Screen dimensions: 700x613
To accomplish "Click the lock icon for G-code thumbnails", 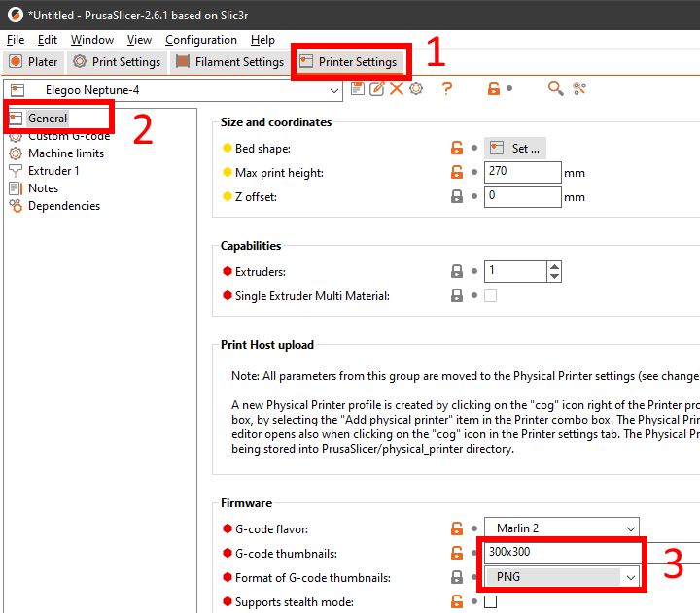I will [x=457, y=553].
